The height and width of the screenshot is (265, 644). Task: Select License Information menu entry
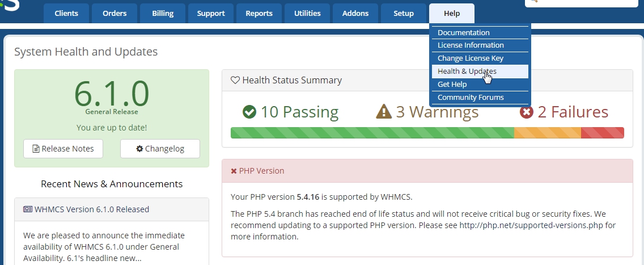pos(480,45)
